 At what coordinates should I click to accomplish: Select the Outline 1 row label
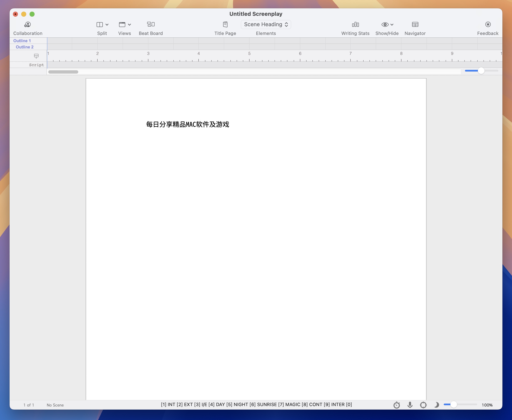[22, 41]
